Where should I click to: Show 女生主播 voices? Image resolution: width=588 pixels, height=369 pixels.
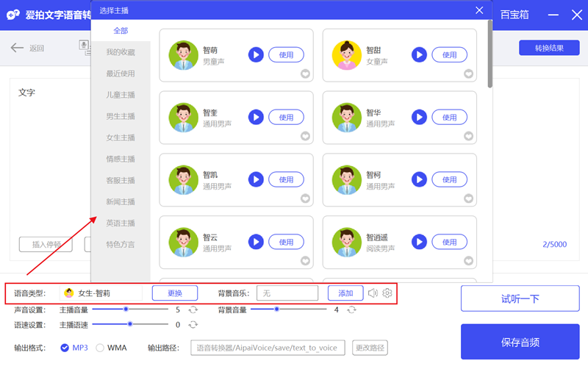(x=121, y=137)
